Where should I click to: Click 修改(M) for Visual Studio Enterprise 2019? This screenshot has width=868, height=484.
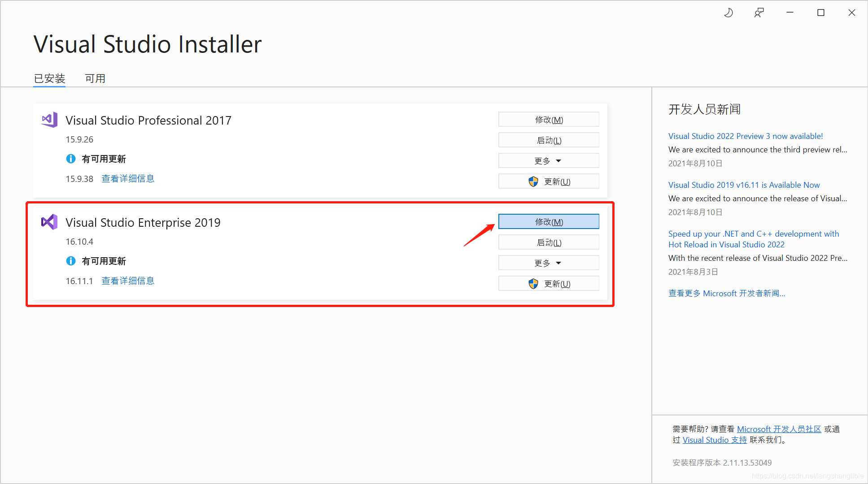tap(549, 222)
